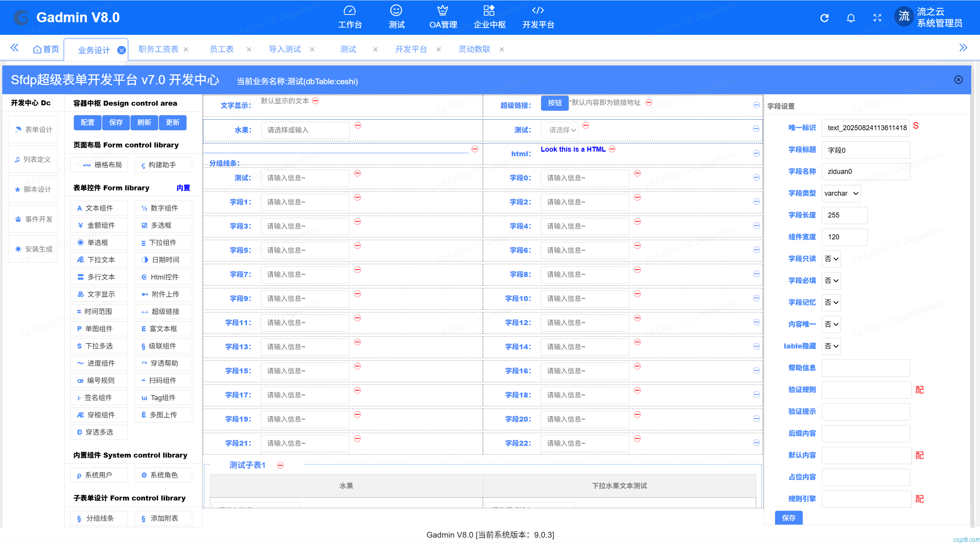Open the notification bell

tap(851, 18)
